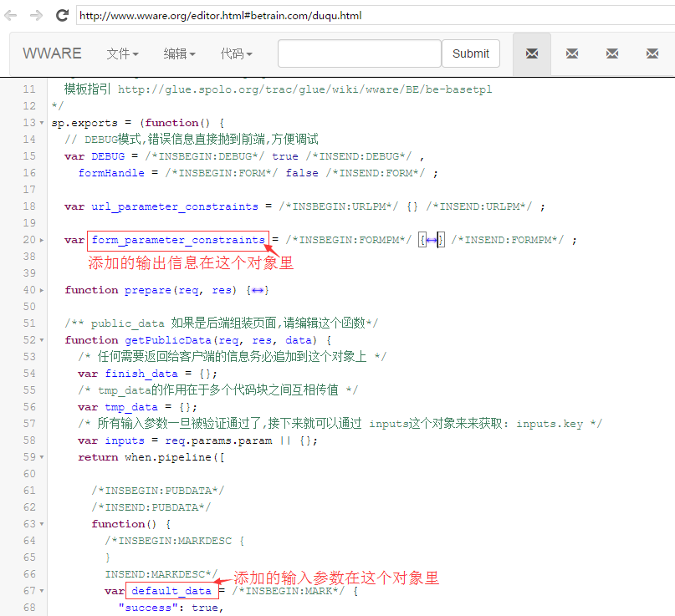Click the highlighted first envelope icon

531,53
